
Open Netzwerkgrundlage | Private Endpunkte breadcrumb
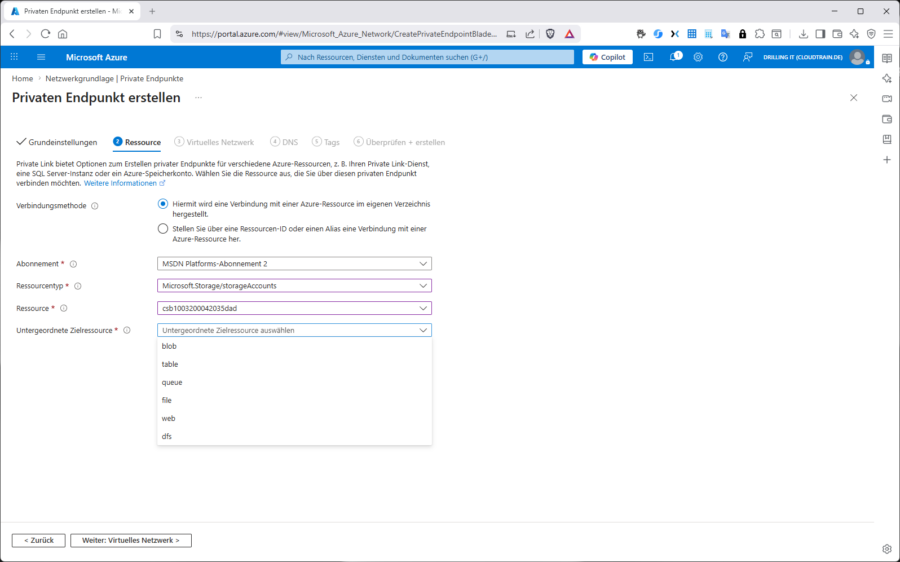click(114, 79)
